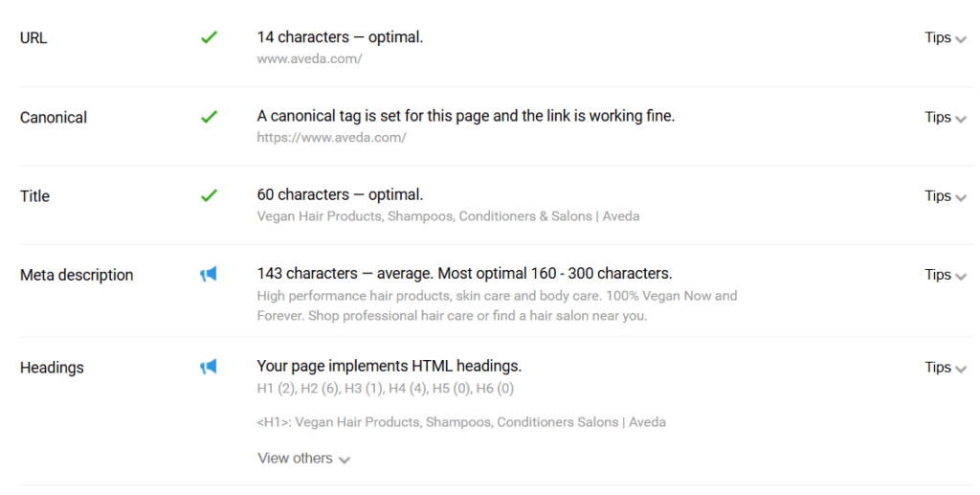Click the blue megaphone icon for Meta description
This screenshot has height=495, width=980.
pos(208,274)
